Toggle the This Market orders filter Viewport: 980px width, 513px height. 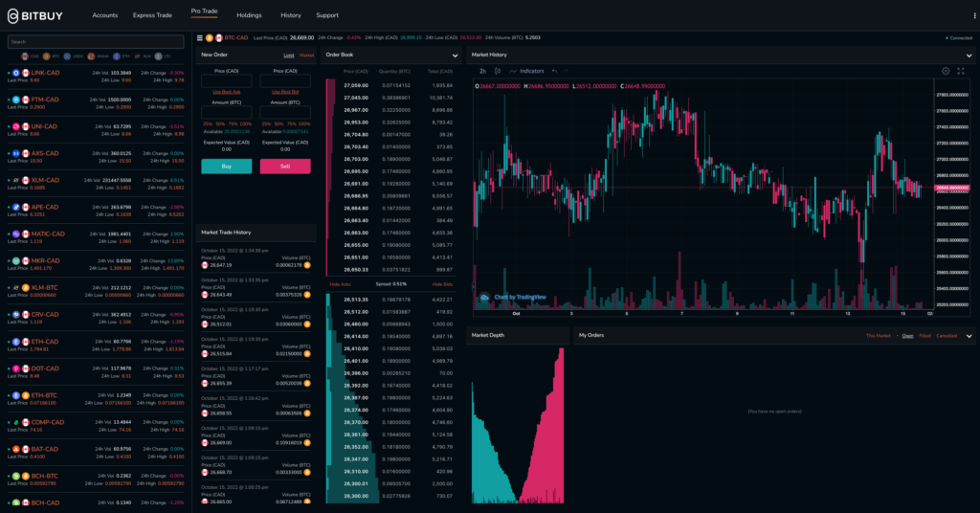879,336
